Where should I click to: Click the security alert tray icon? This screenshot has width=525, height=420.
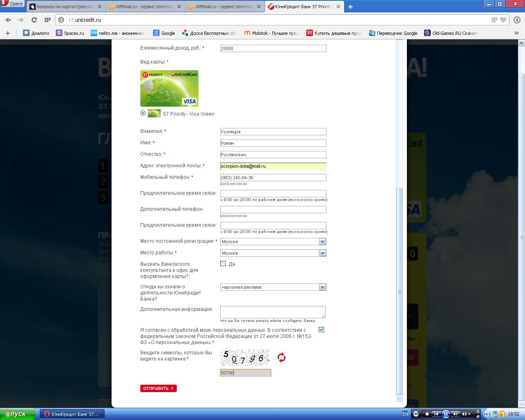[x=502, y=414]
